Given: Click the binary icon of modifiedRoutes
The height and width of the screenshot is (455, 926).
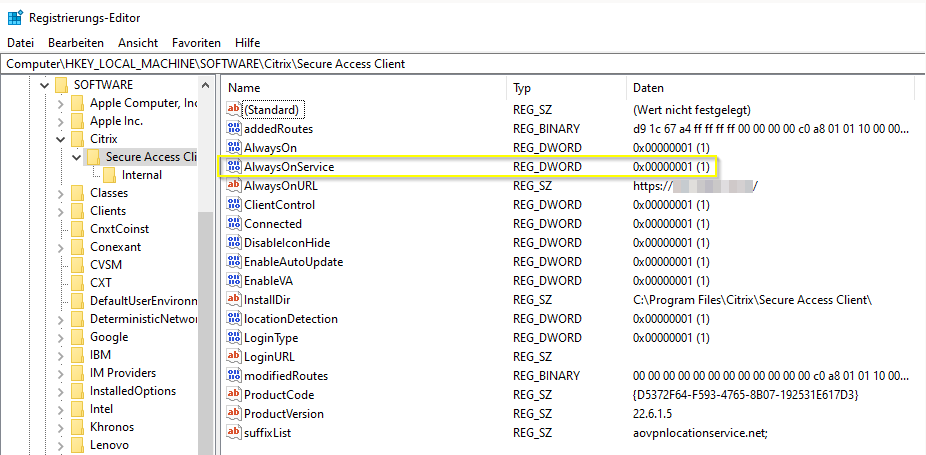Looking at the screenshot, I should point(234,376).
